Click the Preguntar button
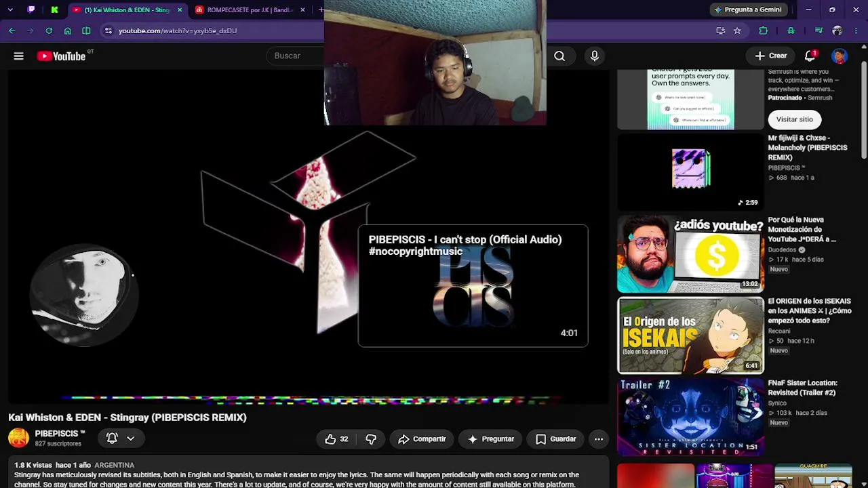The image size is (868, 488). [x=491, y=439]
